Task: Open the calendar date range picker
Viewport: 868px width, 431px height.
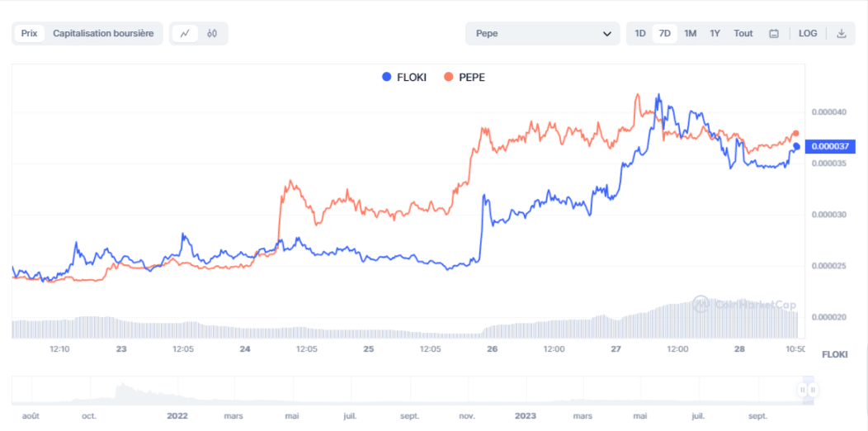Action: (x=774, y=34)
